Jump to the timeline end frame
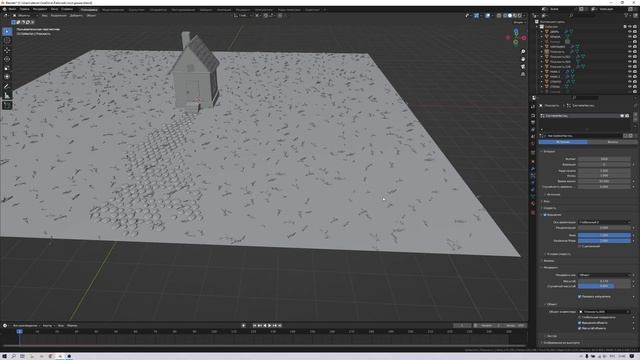The height and width of the screenshot is (360, 640). click(280, 325)
